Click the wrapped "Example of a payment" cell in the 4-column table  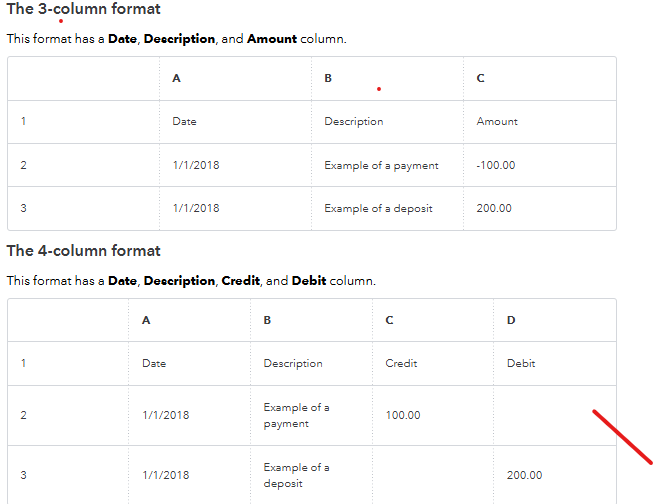[296, 415]
